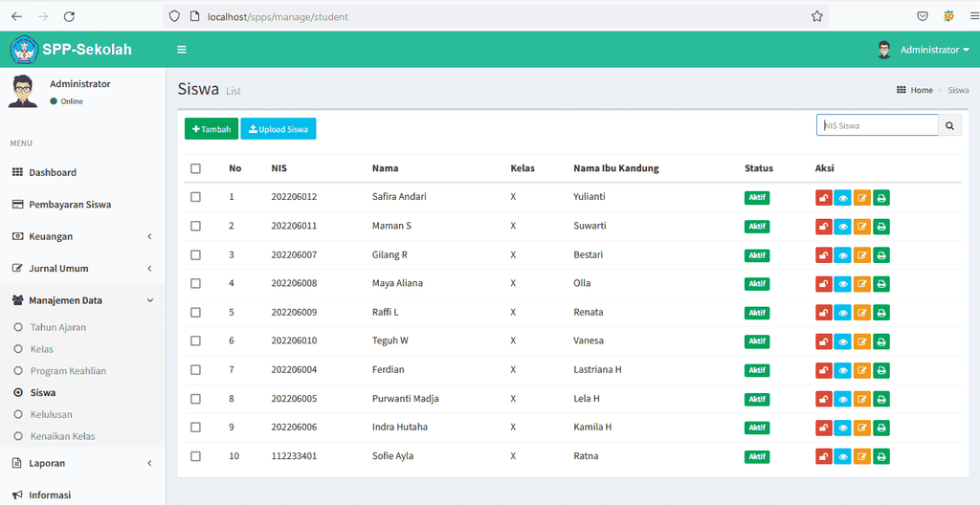Click the unlock icon for Indra Hutaha
Viewport: 980px width, 505px height.
[824, 428]
